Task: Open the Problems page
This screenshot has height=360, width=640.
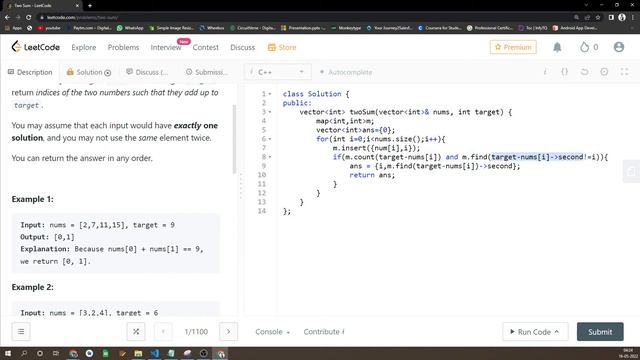Action: pos(123,47)
